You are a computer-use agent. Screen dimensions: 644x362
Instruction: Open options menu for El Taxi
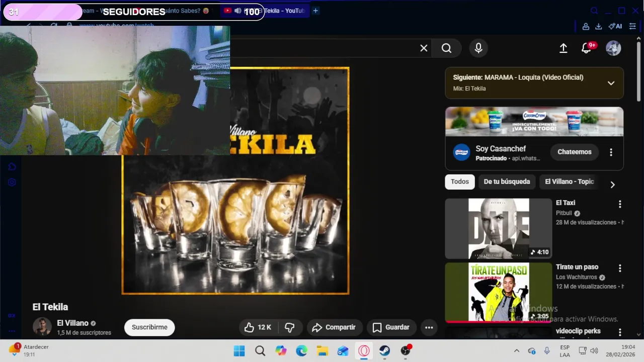click(x=620, y=204)
